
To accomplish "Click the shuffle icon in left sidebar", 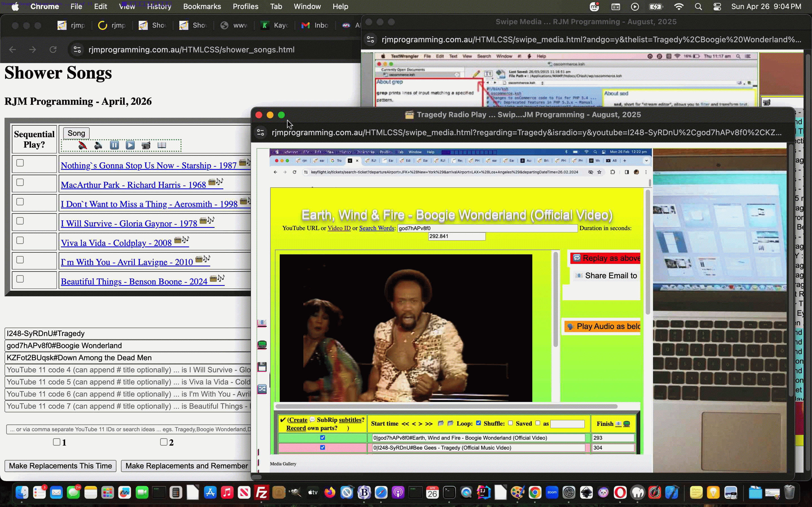I will 262,389.
